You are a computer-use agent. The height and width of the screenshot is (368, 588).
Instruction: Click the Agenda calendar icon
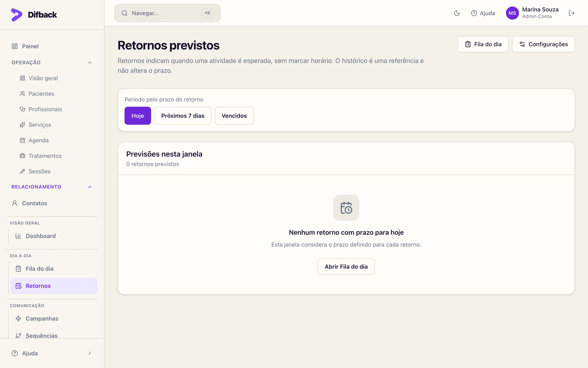tap(22, 140)
